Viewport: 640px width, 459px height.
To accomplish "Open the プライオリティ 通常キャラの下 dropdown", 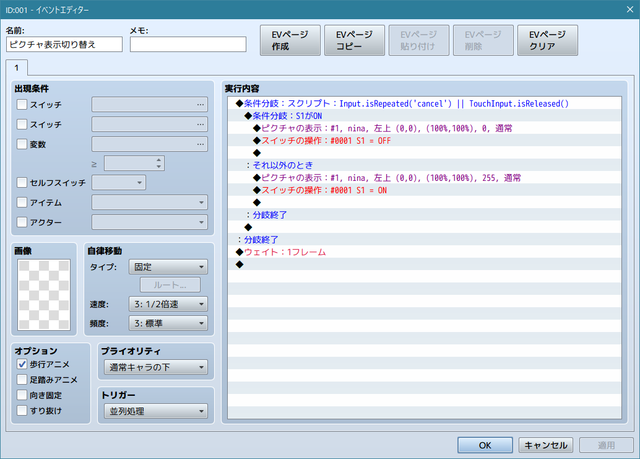I will pos(156,367).
